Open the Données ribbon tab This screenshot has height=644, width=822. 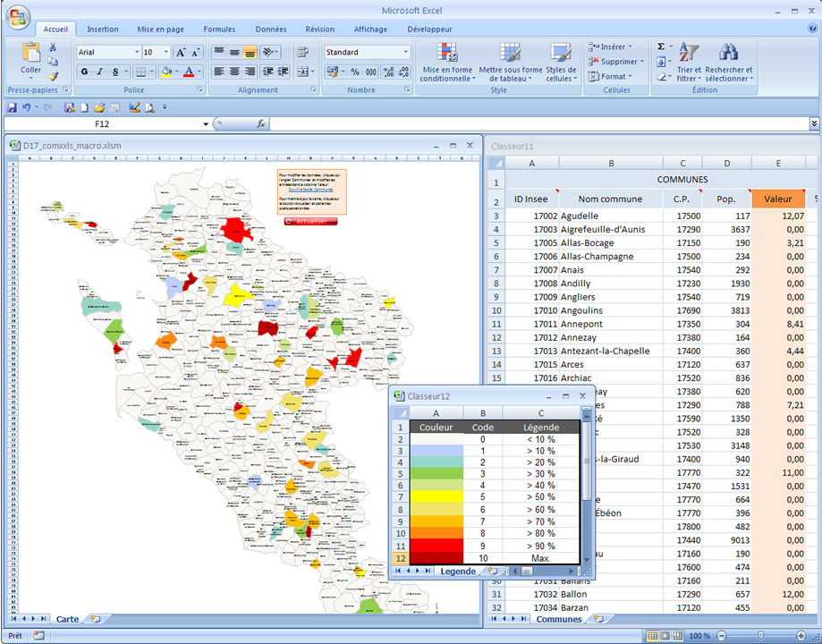[x=271, y=30]
